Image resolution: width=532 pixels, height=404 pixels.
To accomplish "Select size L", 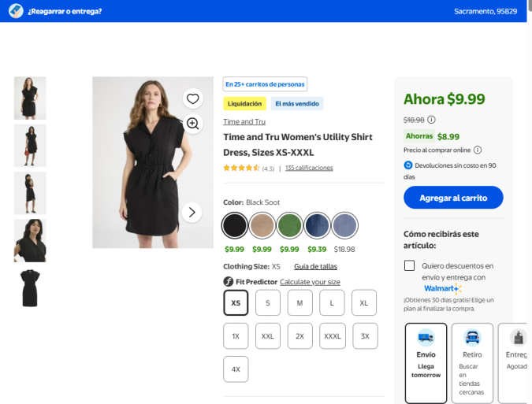I will pos(332,302).
